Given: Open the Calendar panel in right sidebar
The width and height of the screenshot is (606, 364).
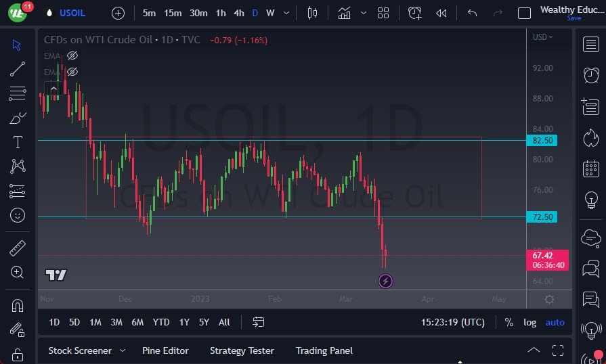Looking at the screenshot, I should (x=590, y=169).
